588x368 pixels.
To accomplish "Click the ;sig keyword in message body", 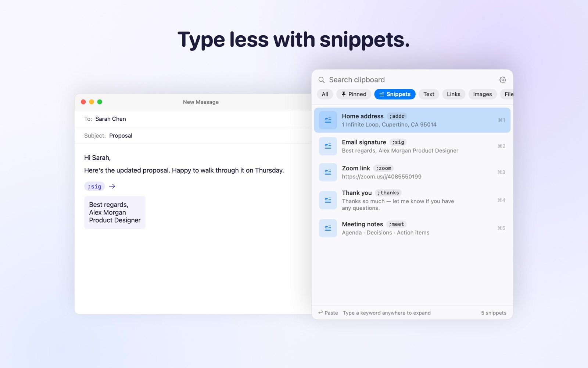I will tap(94, 186).
